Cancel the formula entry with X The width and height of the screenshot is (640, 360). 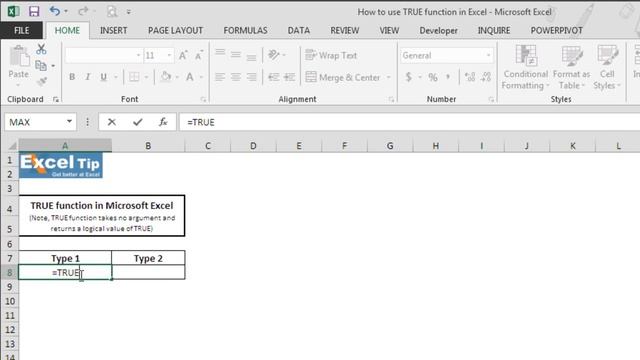pos(111,122)
